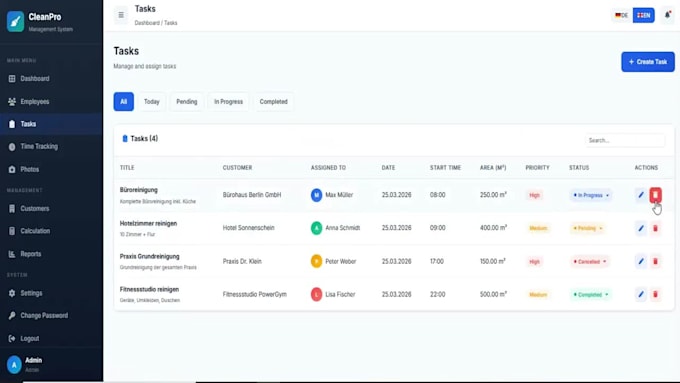Screen dimensions: 680x383
Task: Click the DATE column header
Action: (388, 168)
